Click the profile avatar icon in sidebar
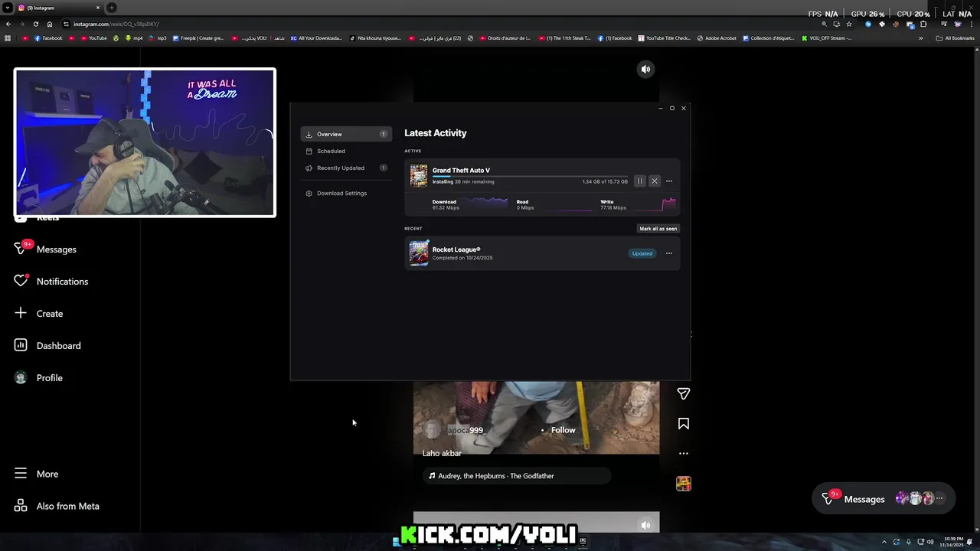 pos(21,377)
